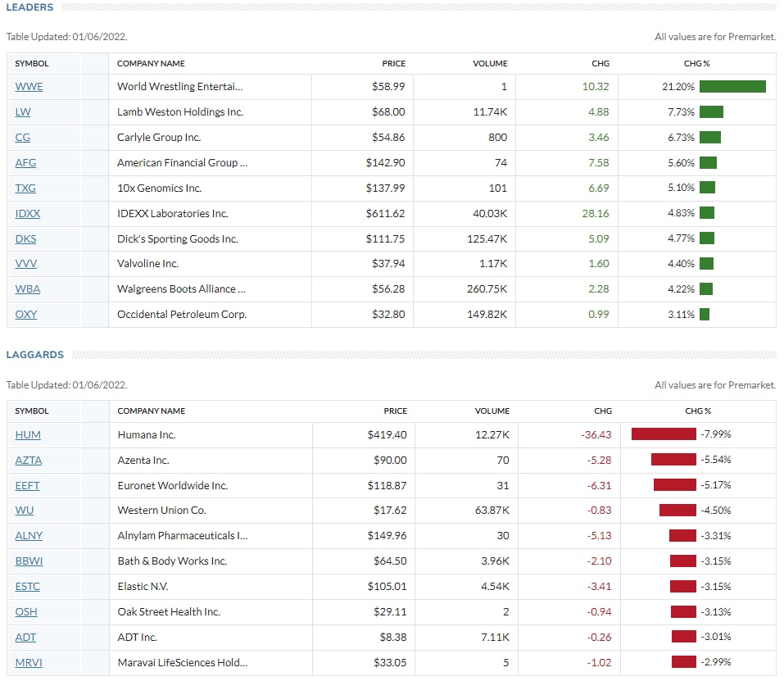Viewport: 784px width, 681px height.
Task: Click the Laggards table VOLUME column header
Action: pos(492,411)
